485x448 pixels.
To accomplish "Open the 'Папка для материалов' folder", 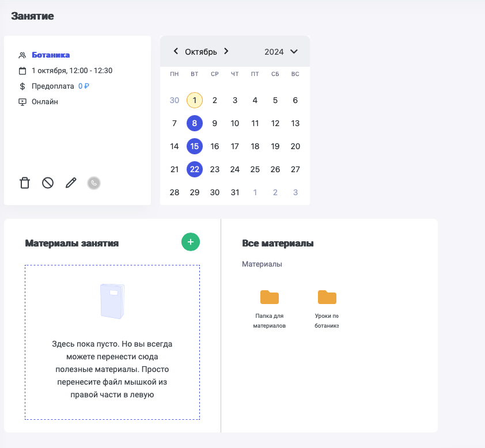I will click(270, 297).
